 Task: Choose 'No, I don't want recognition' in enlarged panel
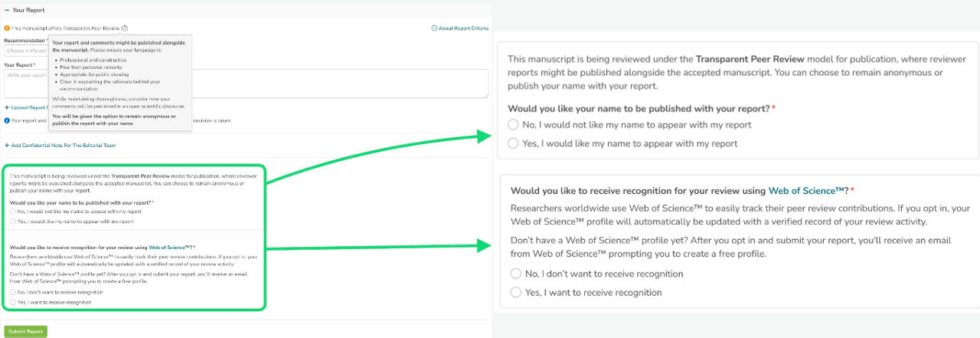point(516,274)
